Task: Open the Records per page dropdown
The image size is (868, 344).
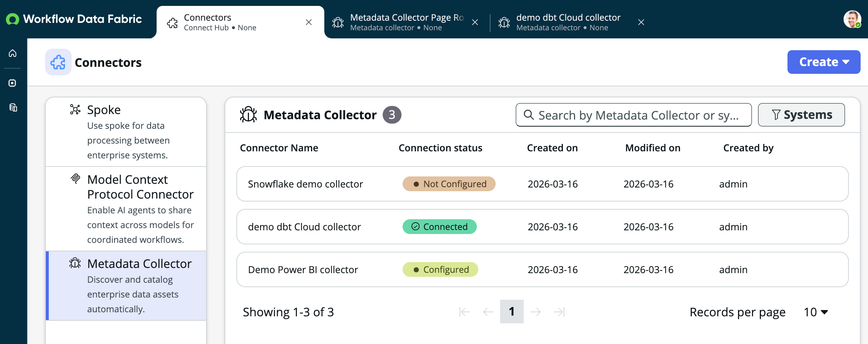Action: (x=816, y=312)
